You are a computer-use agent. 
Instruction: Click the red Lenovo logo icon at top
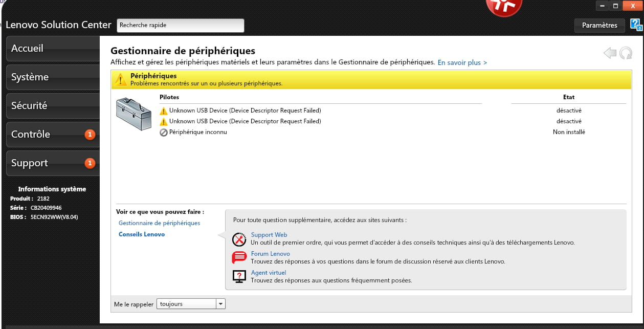[503, 7]
